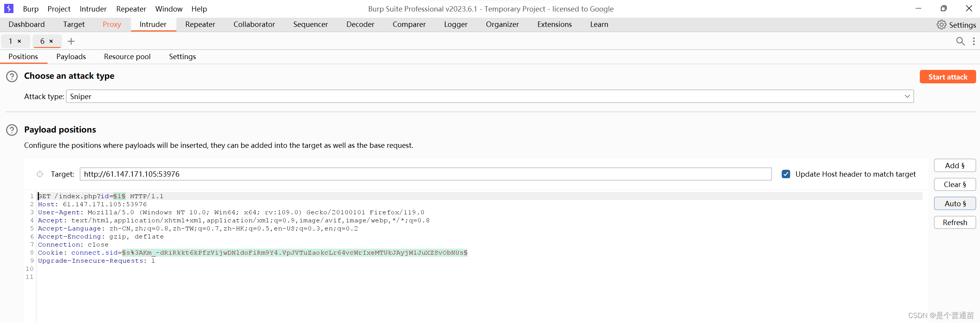Click the highlighted §1§ id payload marker
This screenshot has height=323, width=980.
119,196
